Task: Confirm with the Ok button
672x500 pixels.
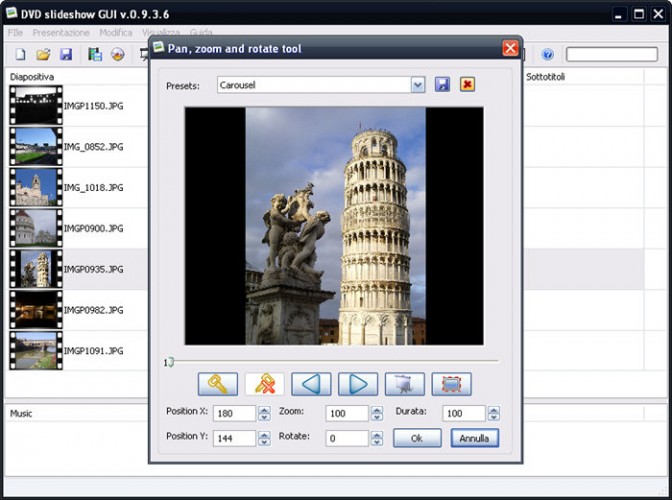Action: tap(417, 438)
